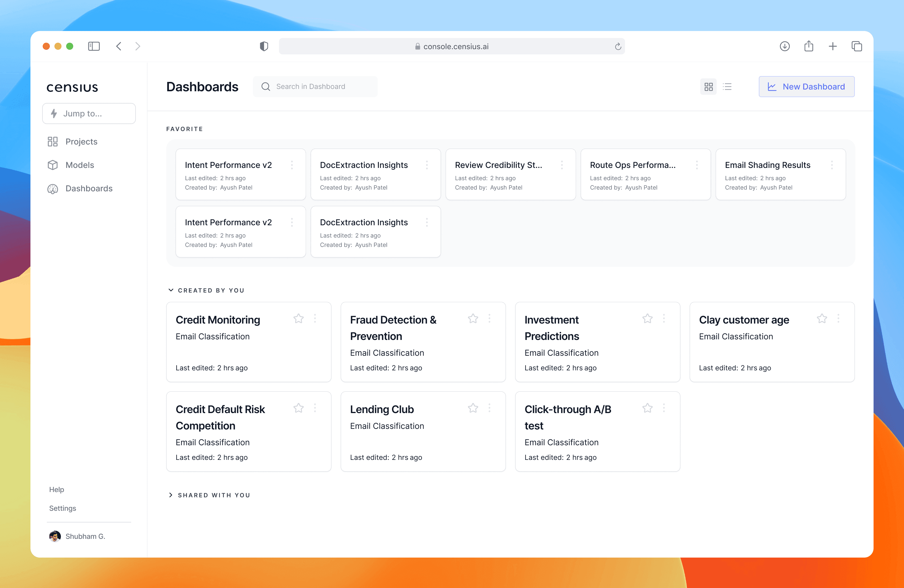The image size is (904, 588).
Task: Star the Click-through A/B test dashboard
Action: tap(648, 408)
